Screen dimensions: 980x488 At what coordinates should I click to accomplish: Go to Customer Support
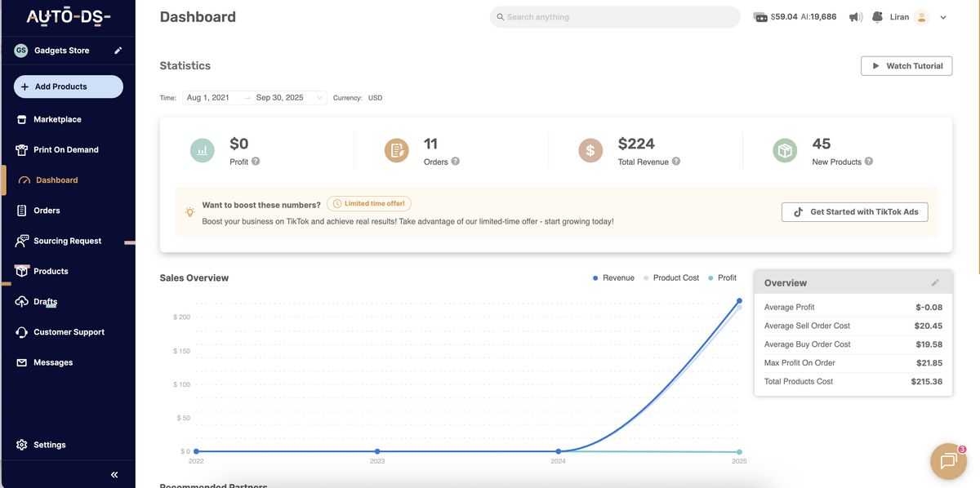coord(23,332)
